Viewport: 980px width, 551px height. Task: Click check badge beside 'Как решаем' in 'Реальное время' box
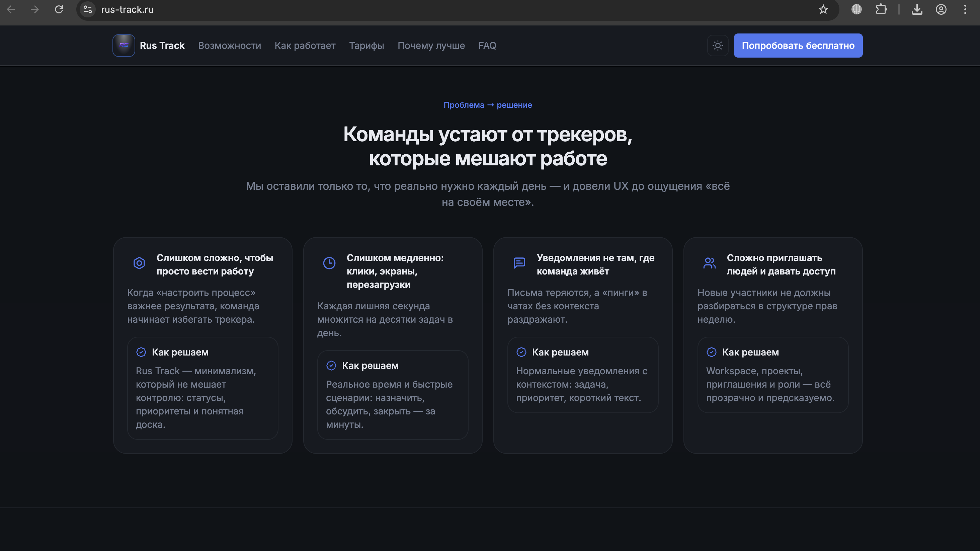tap(331, 366)
